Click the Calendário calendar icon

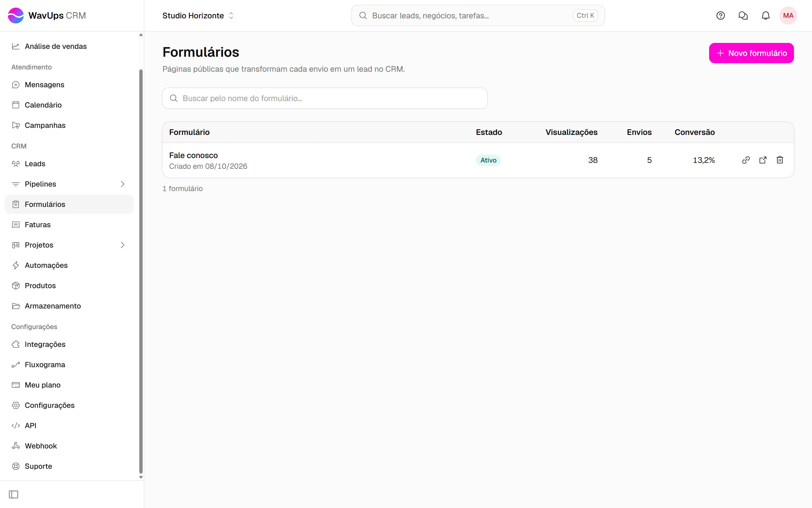(x=16, y=105)
